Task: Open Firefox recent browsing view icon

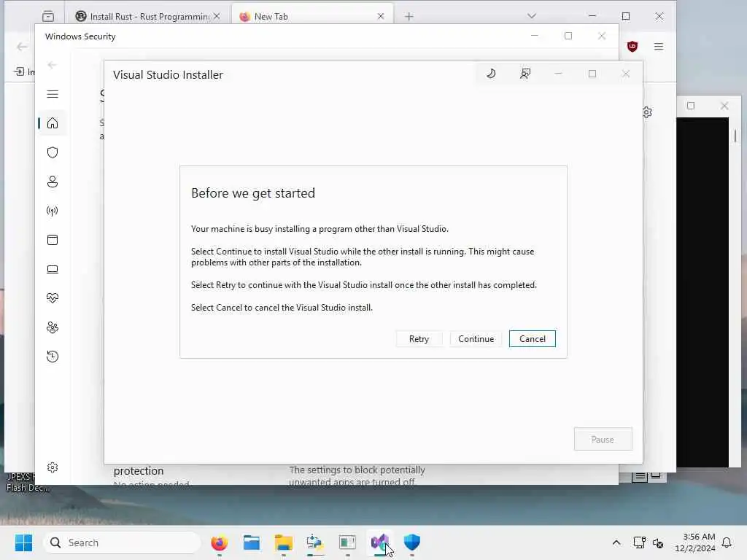Action: [48, 16]
